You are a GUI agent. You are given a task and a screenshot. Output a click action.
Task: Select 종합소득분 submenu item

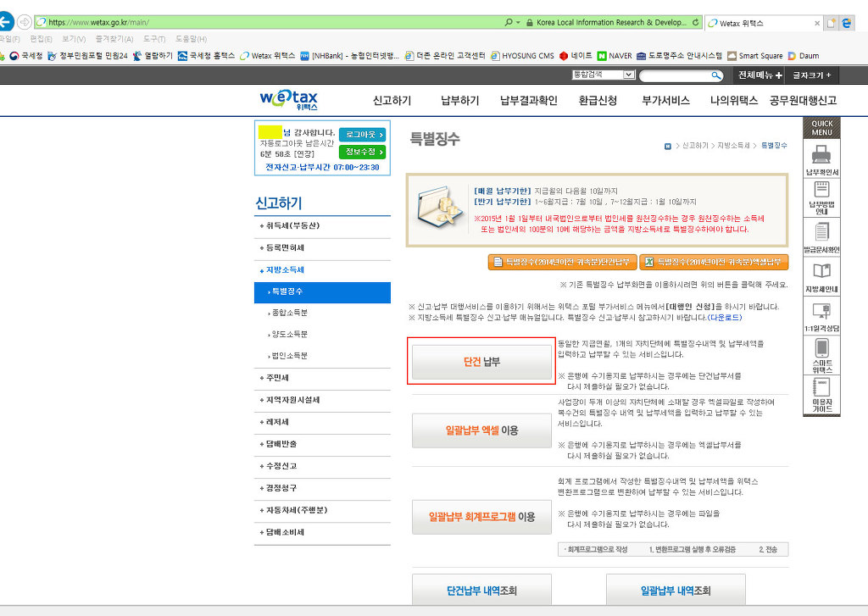(x=289, y=314)
